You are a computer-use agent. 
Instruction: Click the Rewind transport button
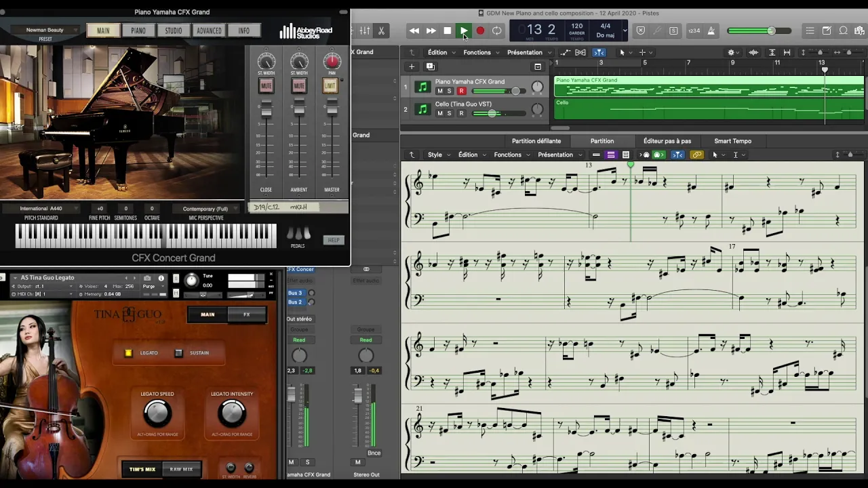[414, 30]
